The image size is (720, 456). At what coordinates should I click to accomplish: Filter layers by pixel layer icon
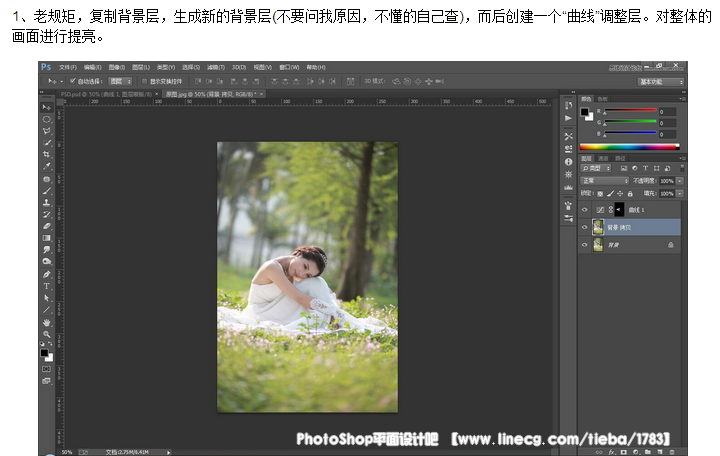(x=624, y=169)
